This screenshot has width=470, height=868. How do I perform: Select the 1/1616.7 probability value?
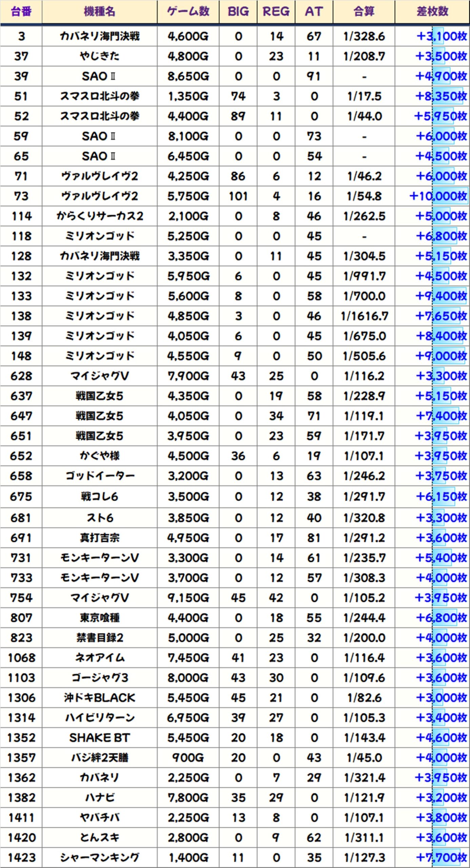(364, 316)
